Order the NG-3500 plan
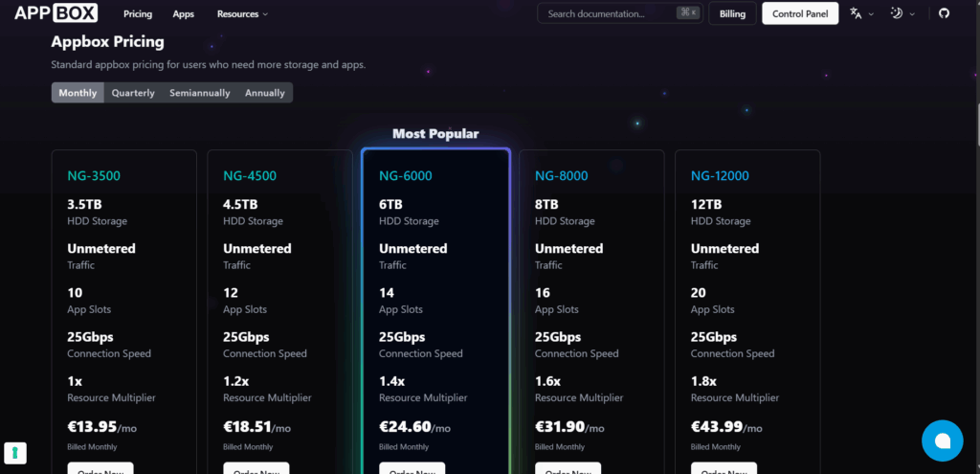This screenshot has height=474, width=980. point(100,468)
